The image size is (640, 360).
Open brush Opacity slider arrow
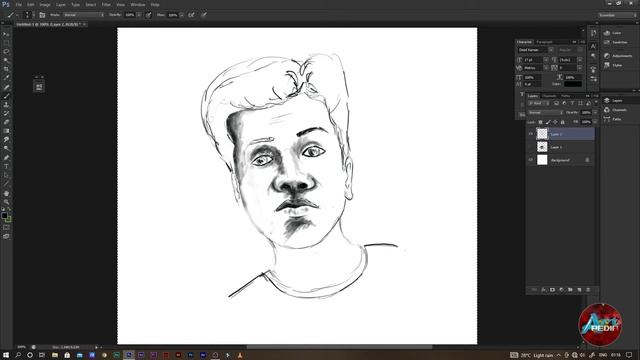pyautogui.click(x=139, y=15)
